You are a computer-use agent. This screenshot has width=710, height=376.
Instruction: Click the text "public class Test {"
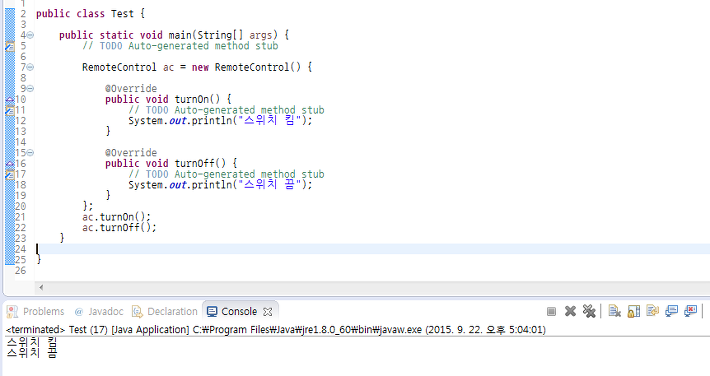click(91, 14)
